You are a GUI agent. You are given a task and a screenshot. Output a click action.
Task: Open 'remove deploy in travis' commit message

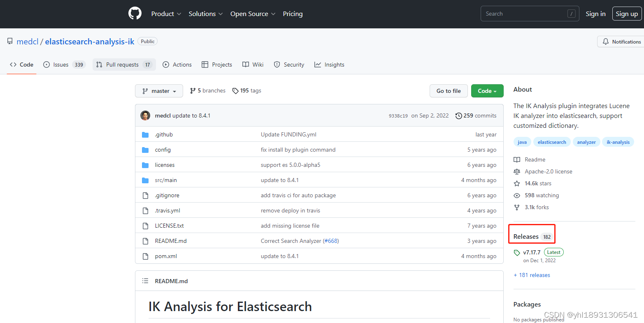[290, 210]
